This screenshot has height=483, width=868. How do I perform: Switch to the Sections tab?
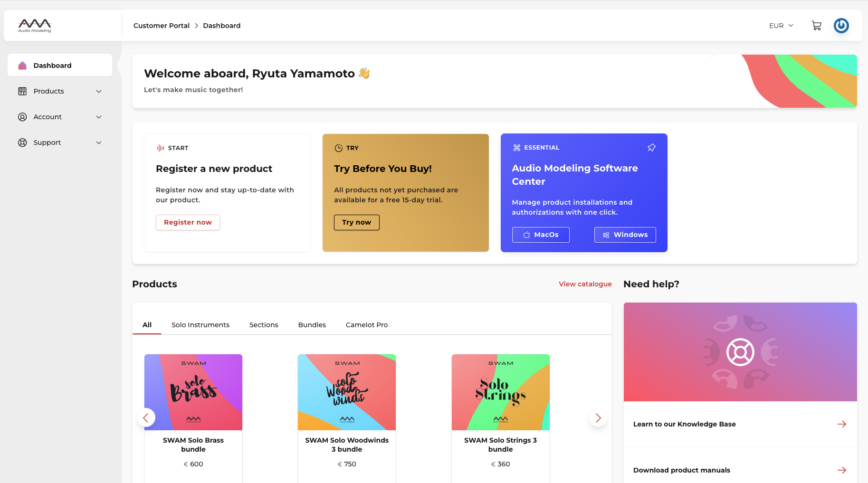[x=264, y=325]
